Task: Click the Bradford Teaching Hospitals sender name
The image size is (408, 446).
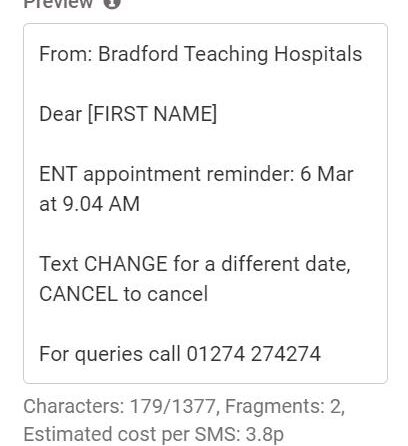Action: [x=230, y=54]
